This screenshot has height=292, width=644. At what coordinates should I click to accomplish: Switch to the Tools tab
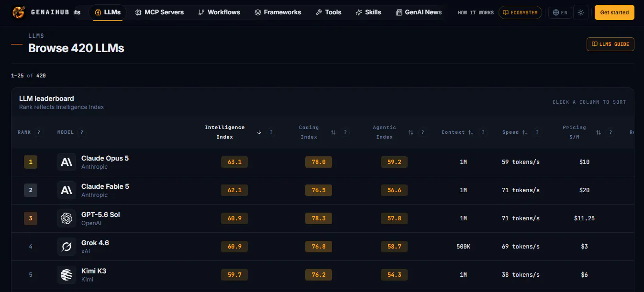(329, 12)
